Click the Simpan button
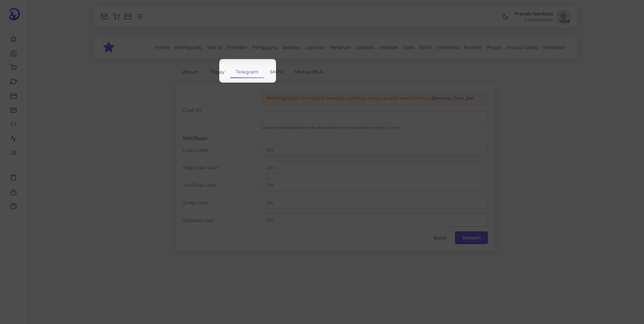This screenshot has height=324, width=644. pyautogui.click(x=471, y=238)
